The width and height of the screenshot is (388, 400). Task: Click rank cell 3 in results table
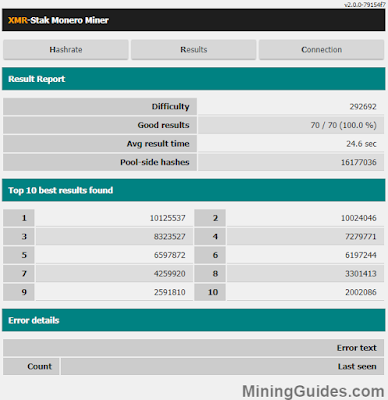pyautogui.click(x=19, y=237)
